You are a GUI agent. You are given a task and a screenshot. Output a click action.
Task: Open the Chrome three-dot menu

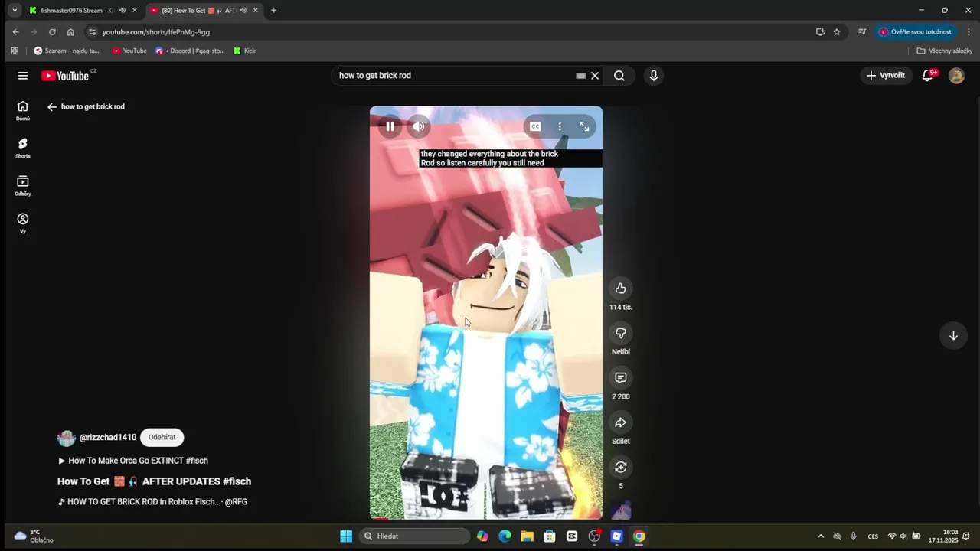pos(969,32)
